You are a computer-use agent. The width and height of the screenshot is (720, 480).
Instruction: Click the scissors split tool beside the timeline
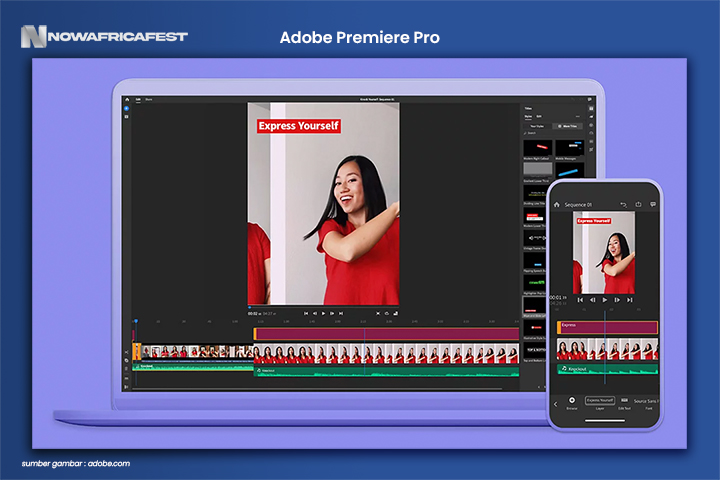(x=127, y=352)
